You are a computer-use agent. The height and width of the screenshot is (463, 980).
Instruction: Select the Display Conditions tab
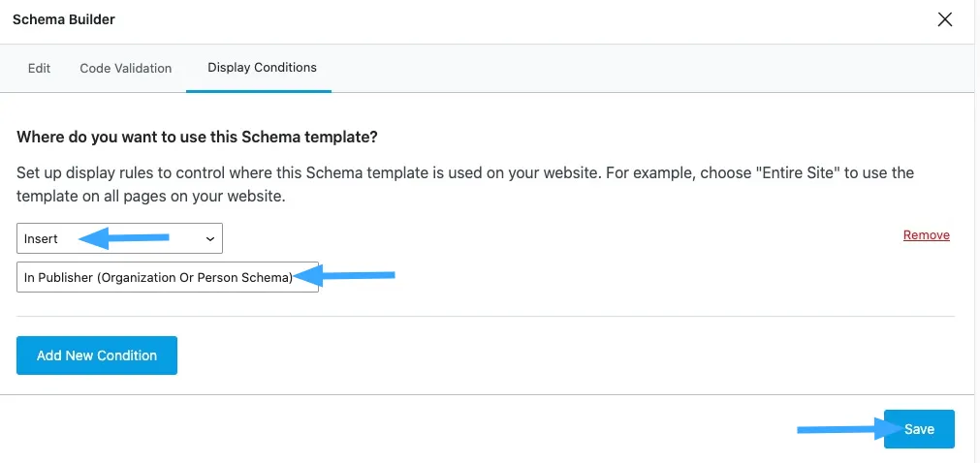(262, 68)
